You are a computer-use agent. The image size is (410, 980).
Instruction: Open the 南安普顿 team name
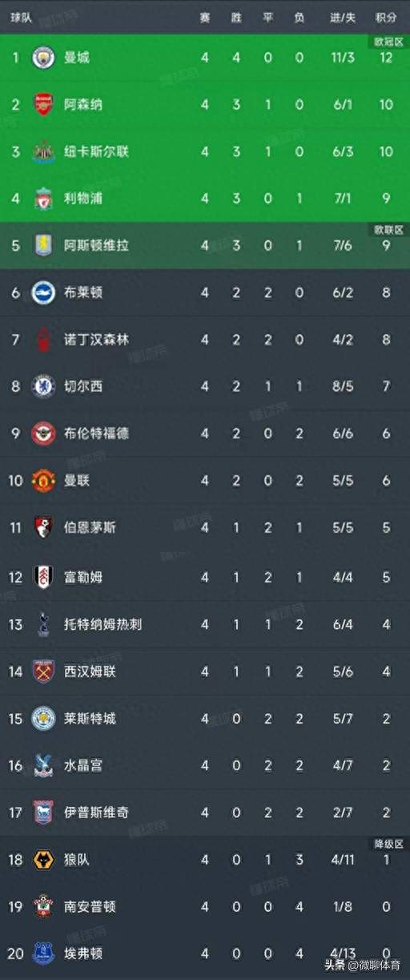(x=90, y=906)
